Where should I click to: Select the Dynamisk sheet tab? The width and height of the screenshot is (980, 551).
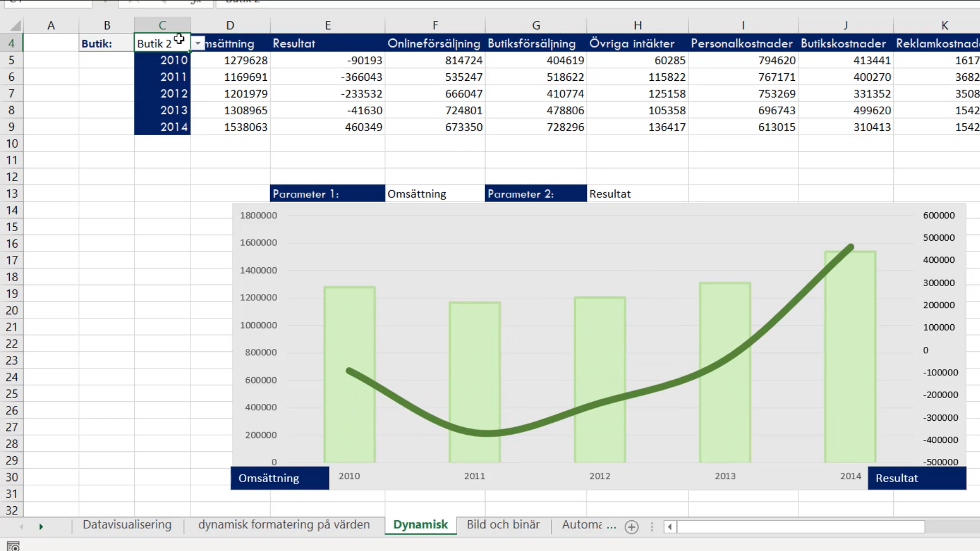420,525
